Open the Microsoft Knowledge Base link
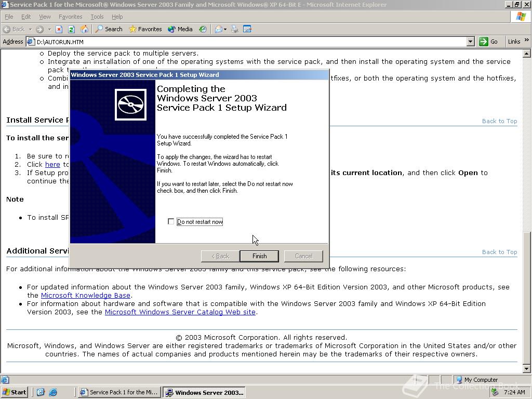 [x=86, y=296]
